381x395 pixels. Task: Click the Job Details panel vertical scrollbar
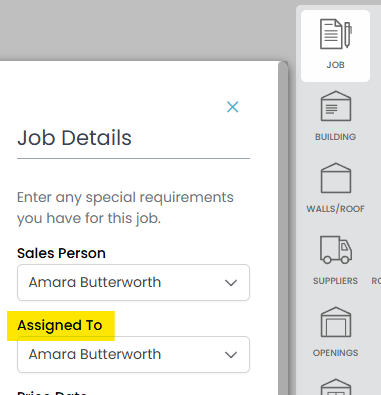coord(283,228)
